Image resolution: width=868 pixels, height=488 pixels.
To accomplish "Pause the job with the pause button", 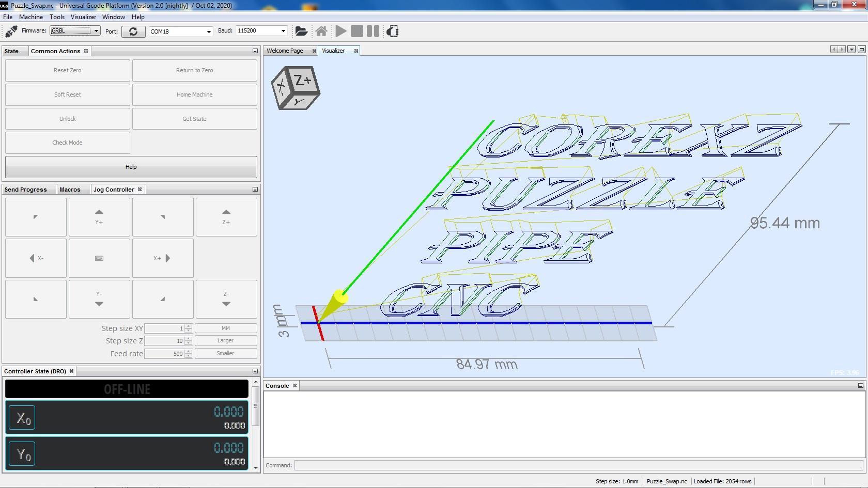I will pyautogui.click(x=373, y=32).
